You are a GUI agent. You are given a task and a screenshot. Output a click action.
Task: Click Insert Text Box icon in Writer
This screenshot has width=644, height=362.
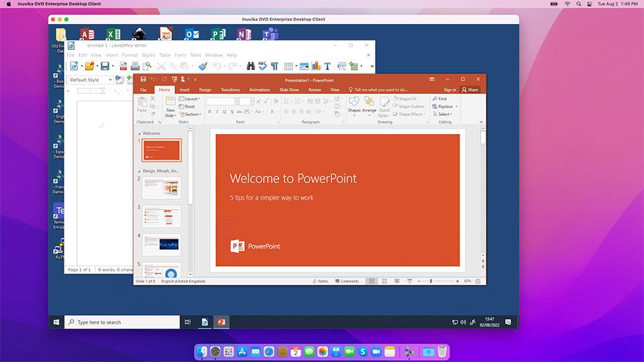(x=327, y=66)
